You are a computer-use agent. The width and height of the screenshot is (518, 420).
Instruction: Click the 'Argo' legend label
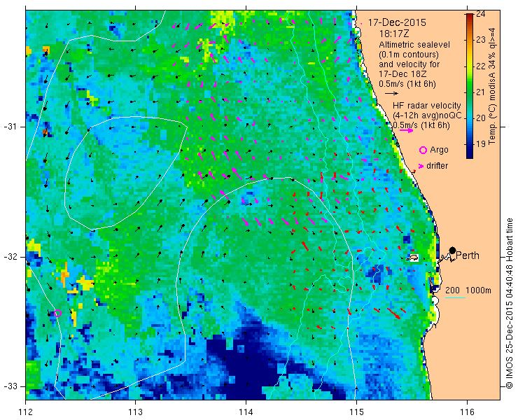(x=439, y=150)
